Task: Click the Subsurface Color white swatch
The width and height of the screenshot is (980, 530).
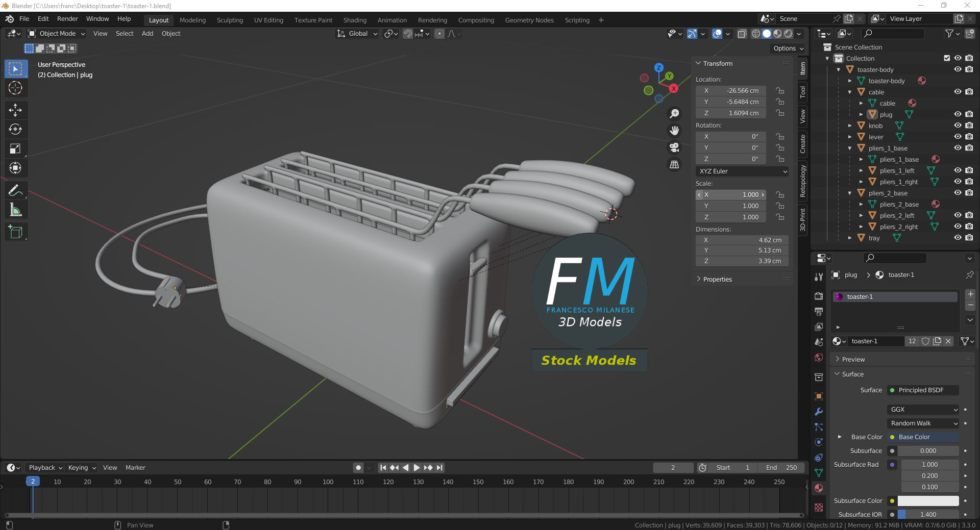Action: click(928, 501)
